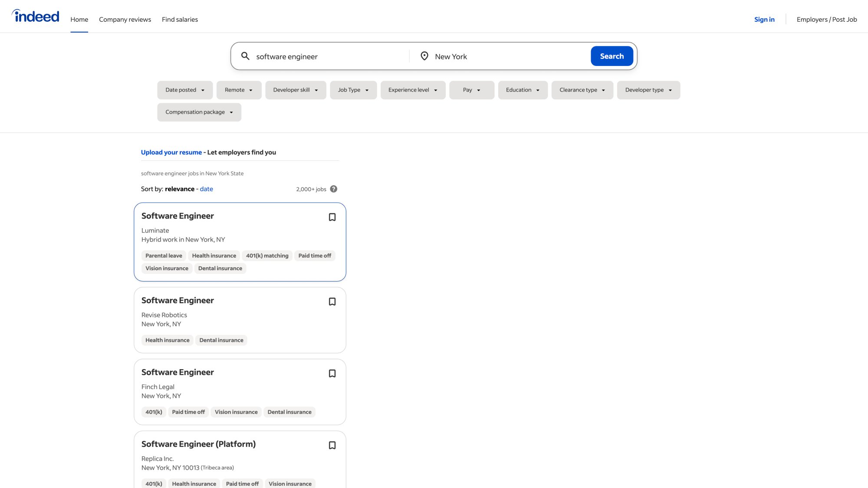Open the Upload your resume link

171,152
